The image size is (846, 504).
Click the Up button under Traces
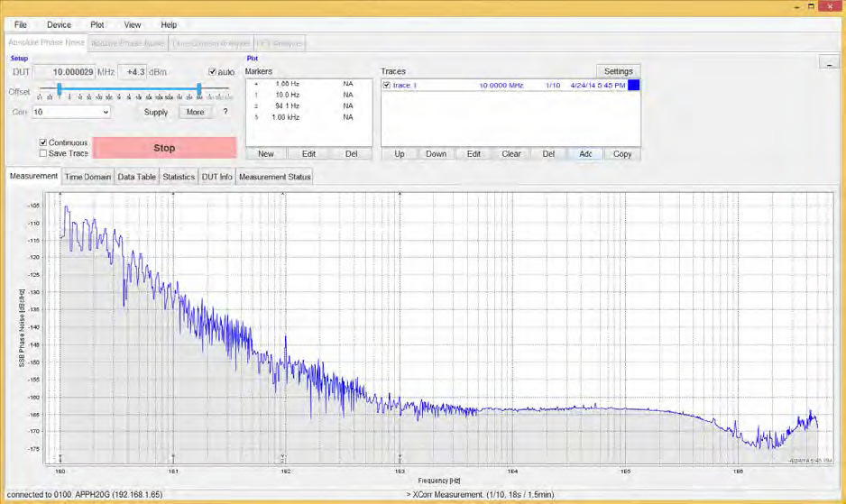pyautogui.click(x=400, y=154)
